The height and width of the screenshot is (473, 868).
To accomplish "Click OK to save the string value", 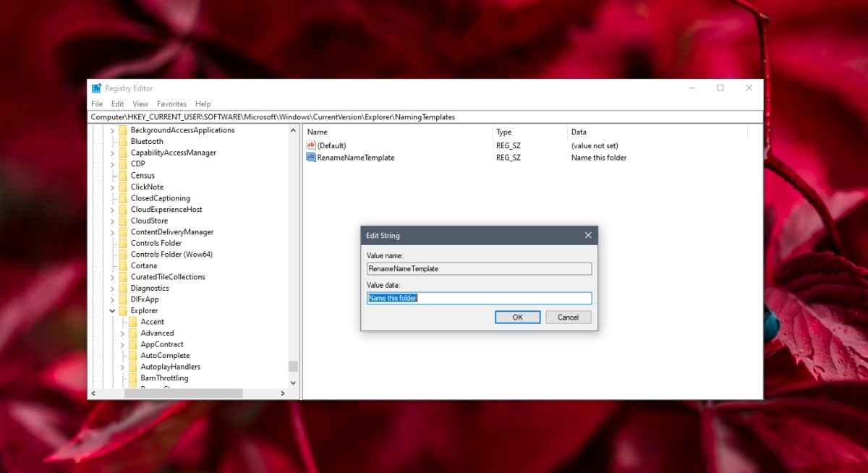I will pyautogui.click(x=517, y=317).
